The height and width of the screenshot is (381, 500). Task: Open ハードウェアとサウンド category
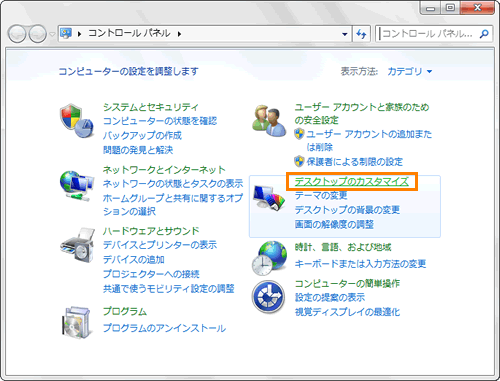click(x=151, y=231)
